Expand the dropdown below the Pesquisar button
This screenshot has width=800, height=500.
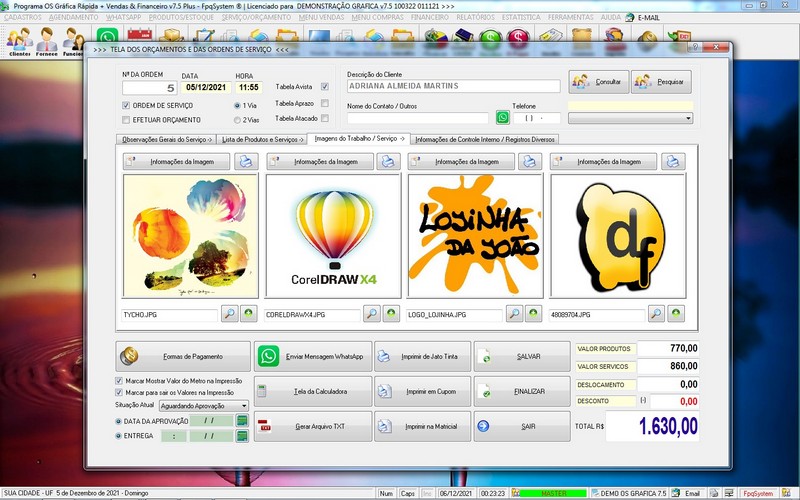click(688, 118)
